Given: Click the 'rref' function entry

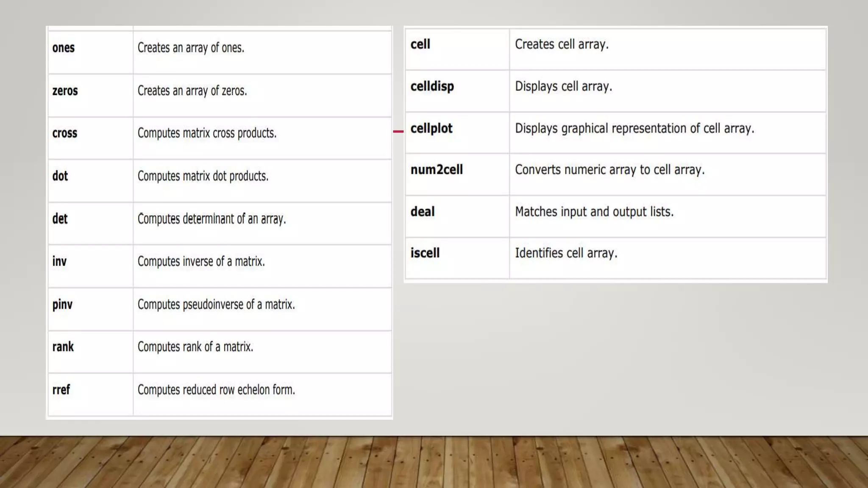Looking at the screenshot, I should 61,389.
